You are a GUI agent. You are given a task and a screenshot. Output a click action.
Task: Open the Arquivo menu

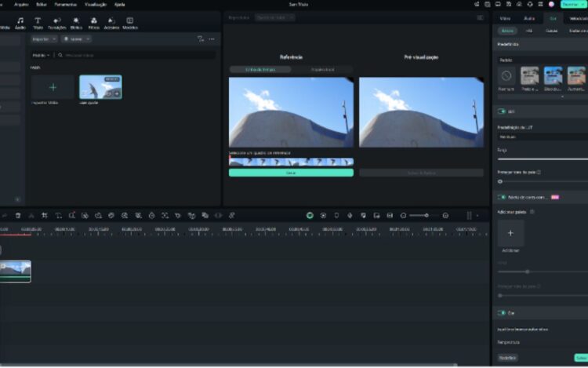(x=21, y=5)
